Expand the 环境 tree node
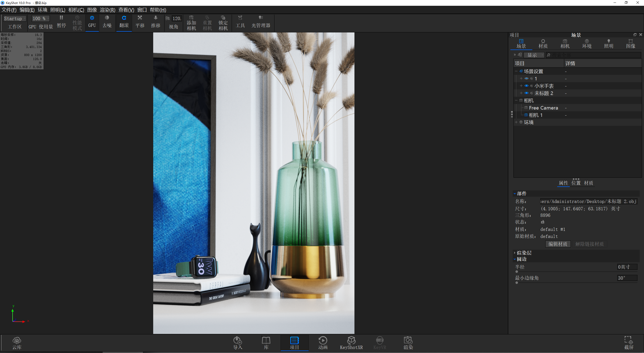Screen dimensions: 644x353 [516, 122]
